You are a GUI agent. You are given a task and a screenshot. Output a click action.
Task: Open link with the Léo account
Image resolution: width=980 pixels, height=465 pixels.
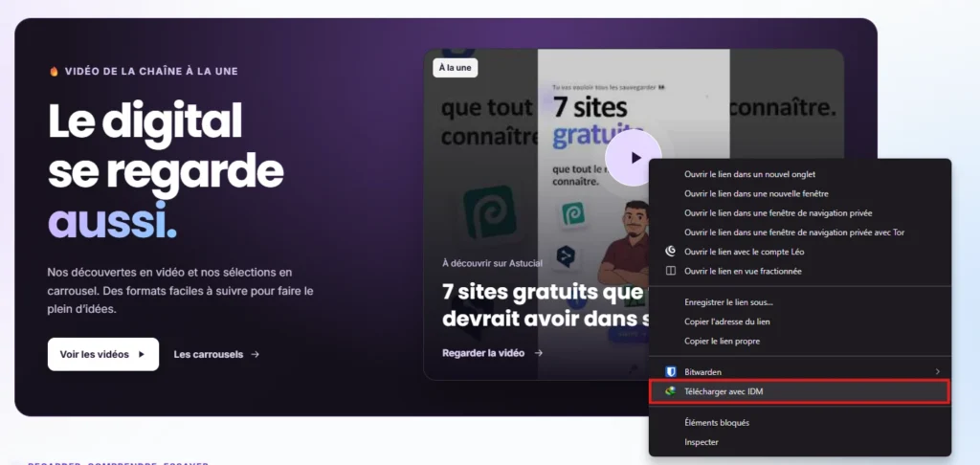(x=799, y=252)
